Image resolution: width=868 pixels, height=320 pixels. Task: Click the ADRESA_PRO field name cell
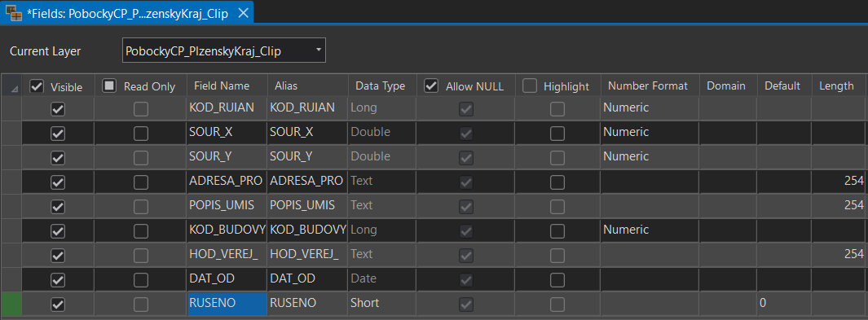click(227, 181)
